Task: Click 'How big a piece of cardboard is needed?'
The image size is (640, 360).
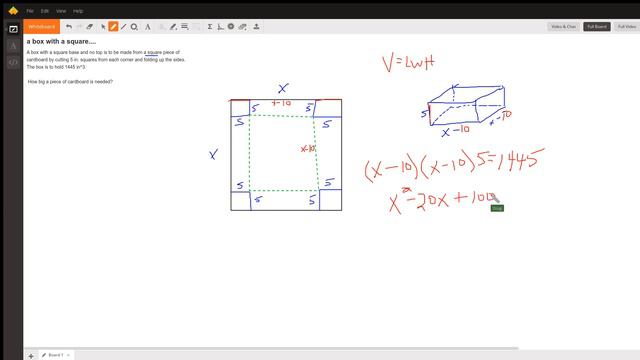Action: coord(70,82)
